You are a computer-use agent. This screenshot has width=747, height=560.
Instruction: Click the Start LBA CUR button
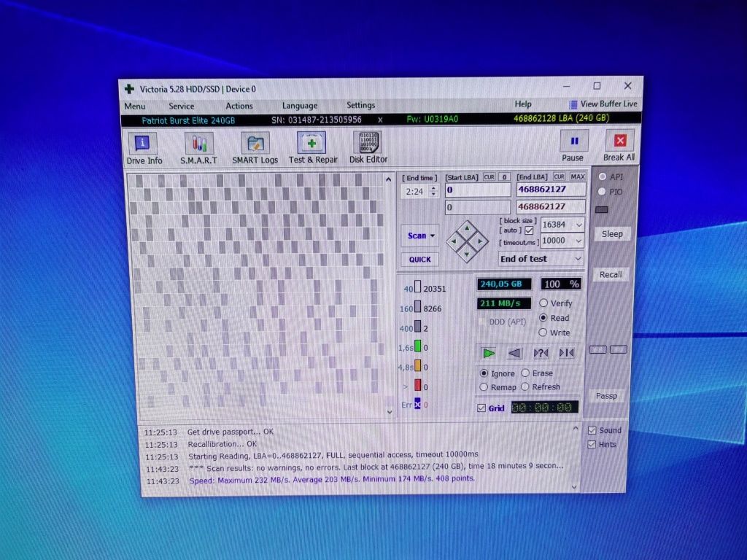pos(489,177)
